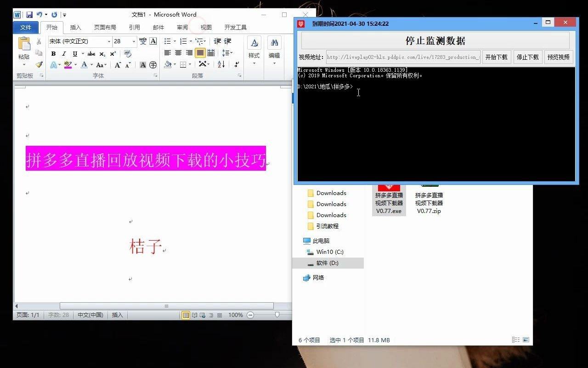Open the font name dropdown 宋体
The height and width of the screenshot is (368, 588).
(109, 41)
